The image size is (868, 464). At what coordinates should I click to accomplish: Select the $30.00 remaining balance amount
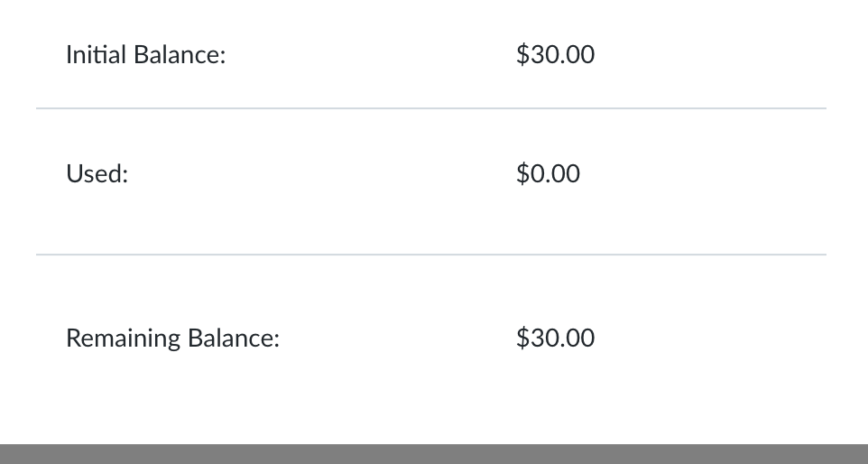(x=555, y=338)
